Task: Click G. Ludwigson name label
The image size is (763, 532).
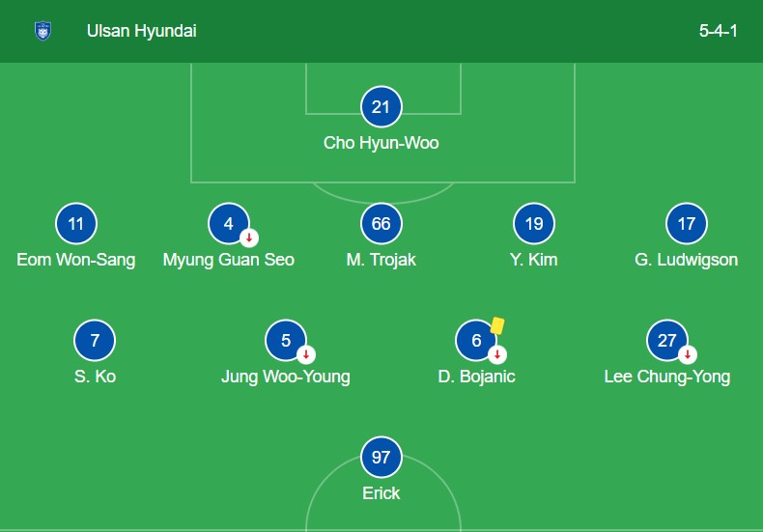Action: [687, 260]
